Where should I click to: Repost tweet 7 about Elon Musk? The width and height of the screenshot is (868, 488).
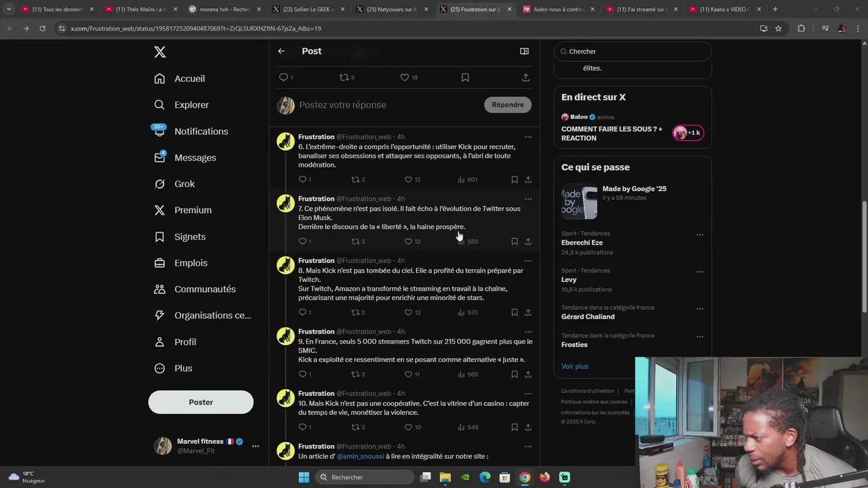(x=355, y=241)
